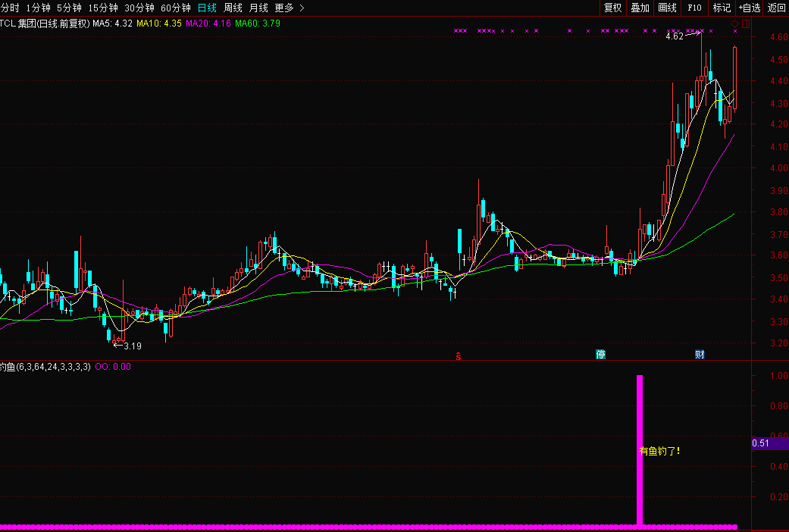The image size is (789, 532).
Task: Switch to 周线 weekly chart tab
Action: point(233,8)
